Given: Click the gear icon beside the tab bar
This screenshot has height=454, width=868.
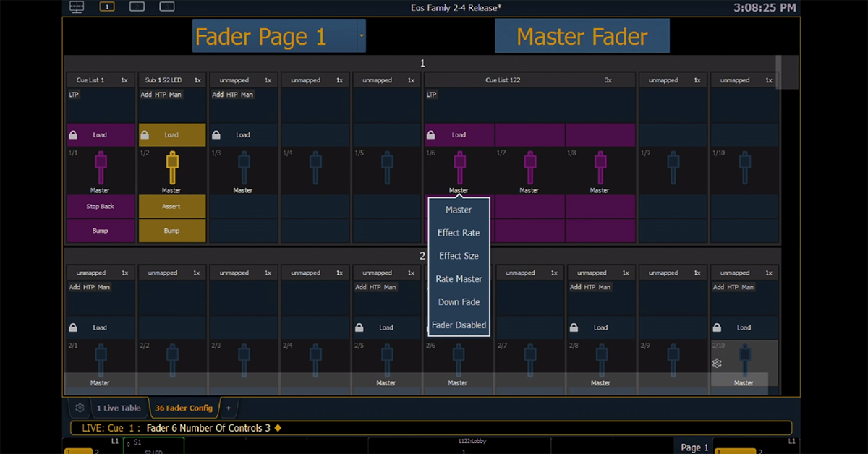Looking at the screenshot, I should coord(80,408).
